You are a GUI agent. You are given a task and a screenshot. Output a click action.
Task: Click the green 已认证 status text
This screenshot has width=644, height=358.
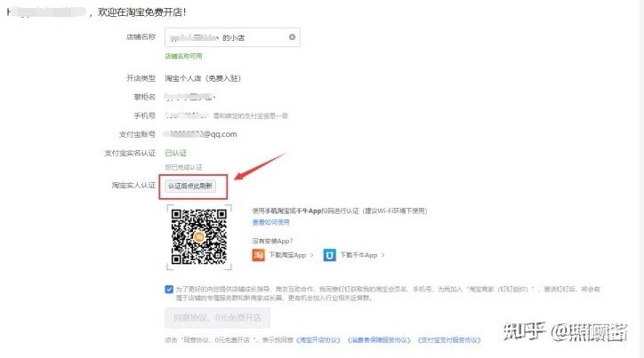176,153
